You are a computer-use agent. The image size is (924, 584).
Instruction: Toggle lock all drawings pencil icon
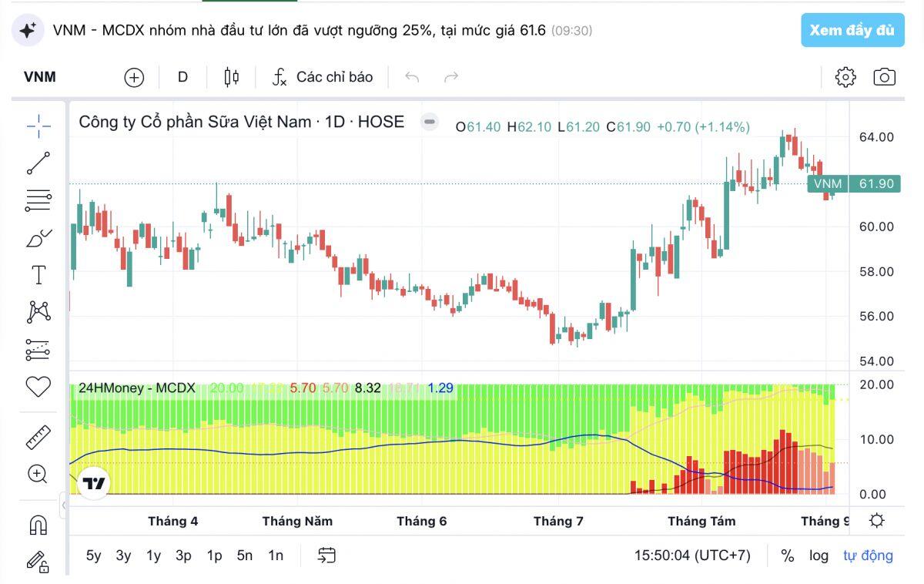[x=38, y=562]
